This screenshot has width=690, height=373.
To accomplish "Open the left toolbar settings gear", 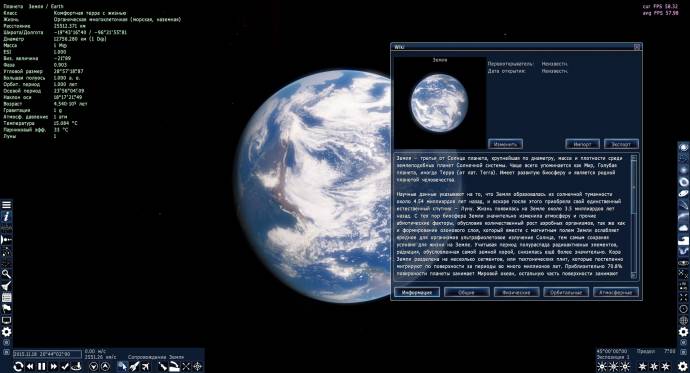I will click(x=6, y=332).
